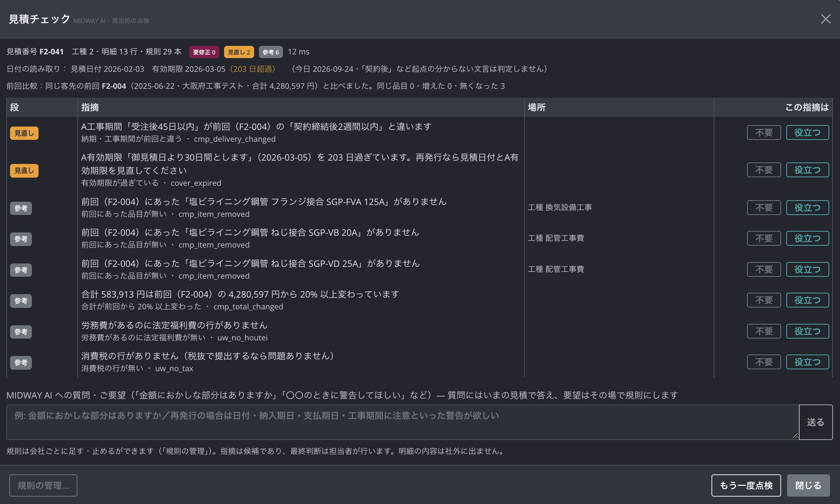Click the 送る send button
840x504 pixels.
point(816,422)
